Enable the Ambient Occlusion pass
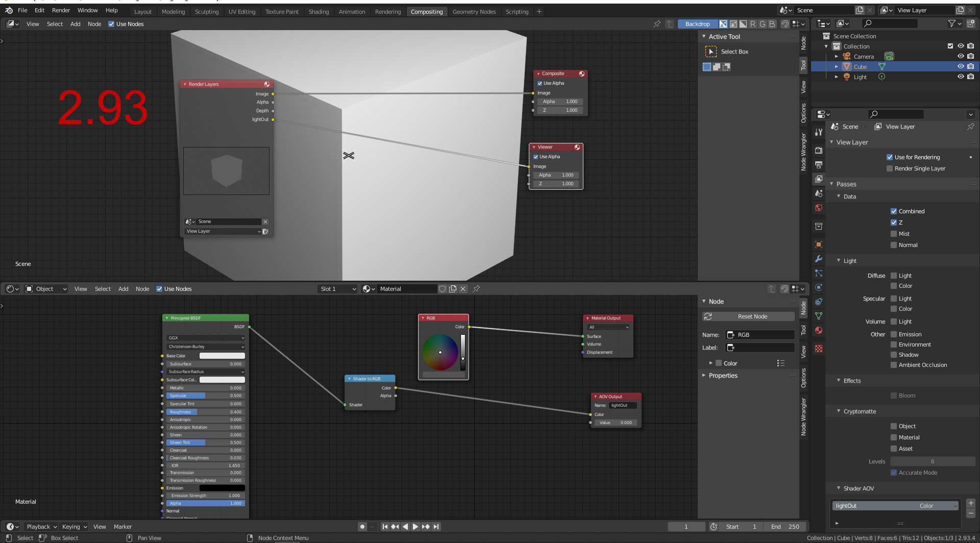This screenshot has width=980, height=543. point(894,365)
